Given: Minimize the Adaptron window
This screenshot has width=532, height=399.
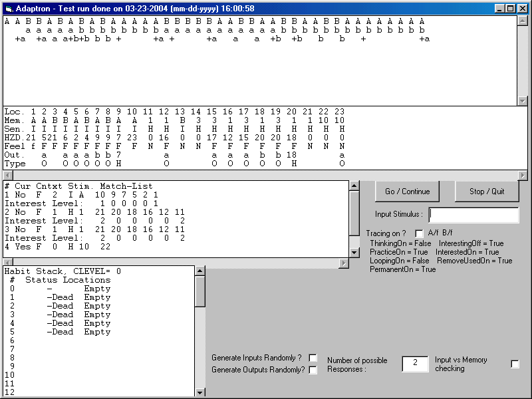Looking at the screenshot, I should pos(499,9).
